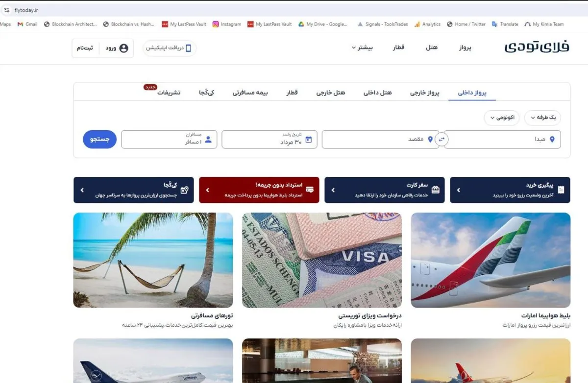Screen dimensions: 588x383
Task: Click the user profile icon beside ورود
Action: [123, 48]
